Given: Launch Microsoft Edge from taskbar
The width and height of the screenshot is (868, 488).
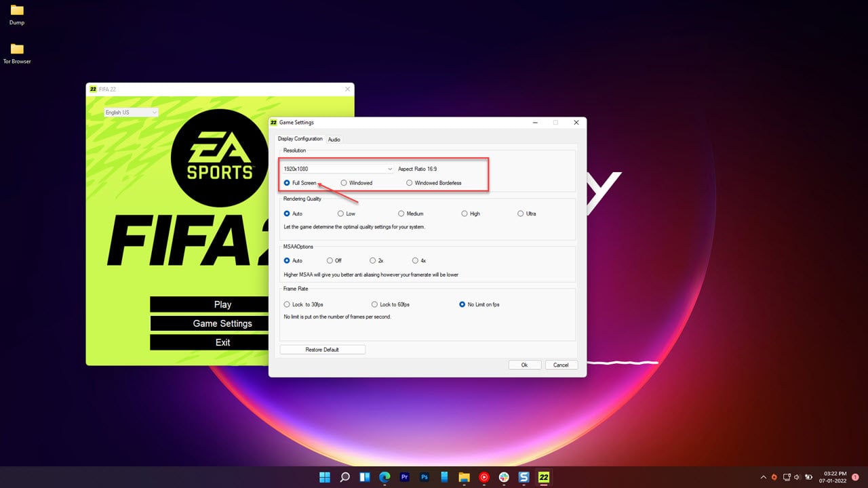Looking at the screenshot, I should [x=385, y=477].
